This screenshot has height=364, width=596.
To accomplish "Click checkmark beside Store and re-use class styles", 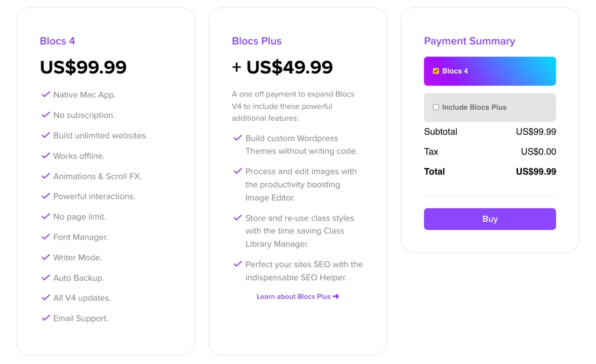I will [x=238, y=218].
